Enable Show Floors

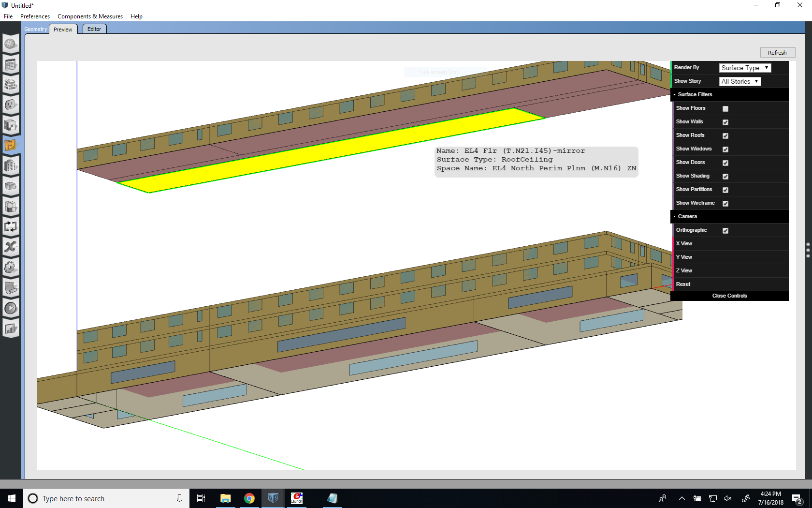tap(725, 108)
